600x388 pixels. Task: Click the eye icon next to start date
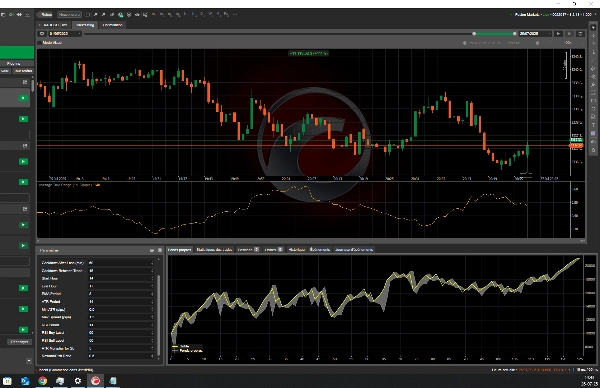[42, 34]
